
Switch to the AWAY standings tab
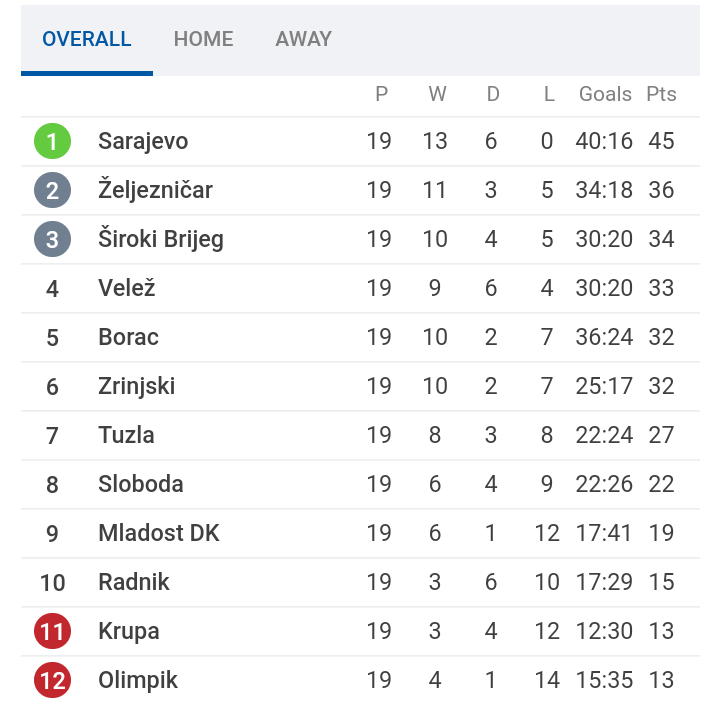[x=304, y=39]
